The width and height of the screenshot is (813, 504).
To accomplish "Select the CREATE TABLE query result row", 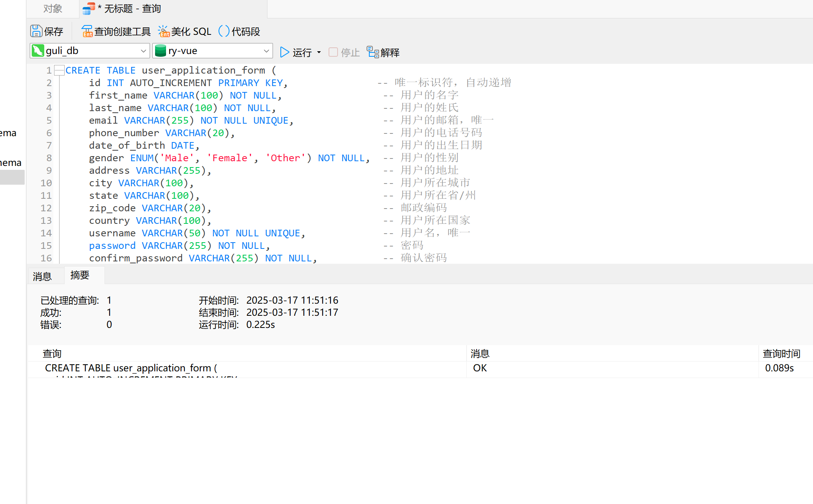I will click(x=131, y=368).
